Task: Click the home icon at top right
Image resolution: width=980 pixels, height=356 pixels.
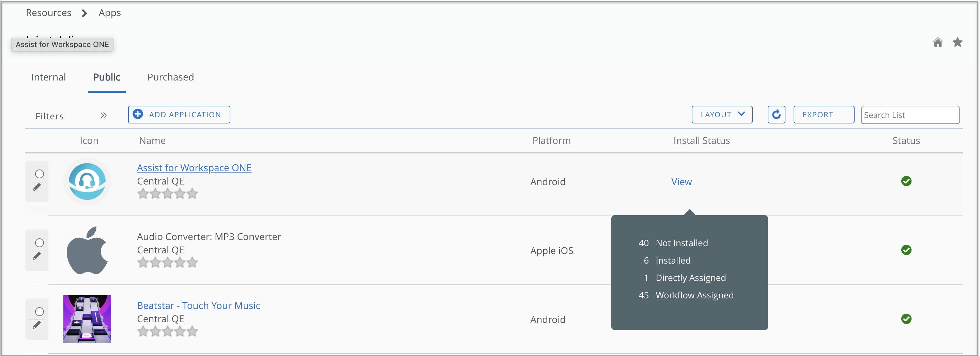Action: click(938, 42)
